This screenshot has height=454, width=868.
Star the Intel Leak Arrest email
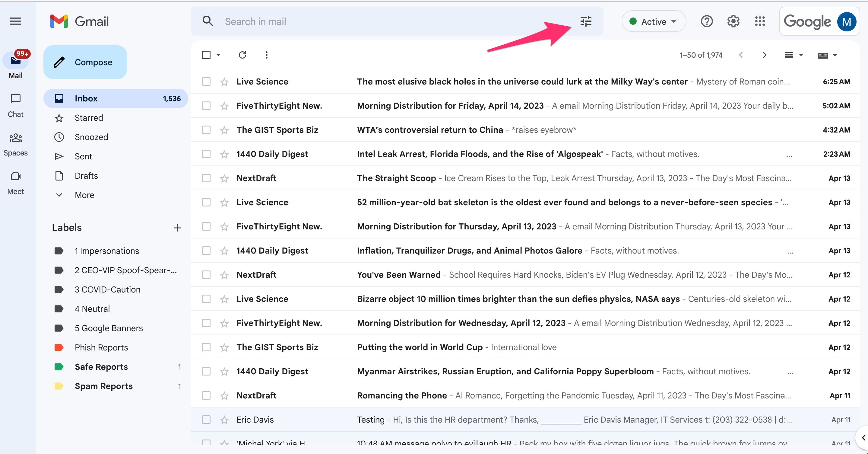224,154
